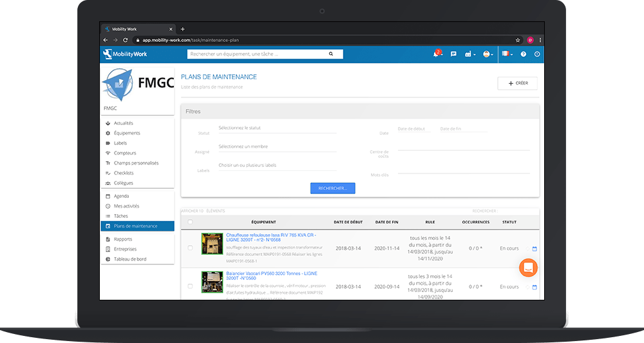Open the browser three-dot menu
This screenshot has height=343, width=644.
click(540, 40)
